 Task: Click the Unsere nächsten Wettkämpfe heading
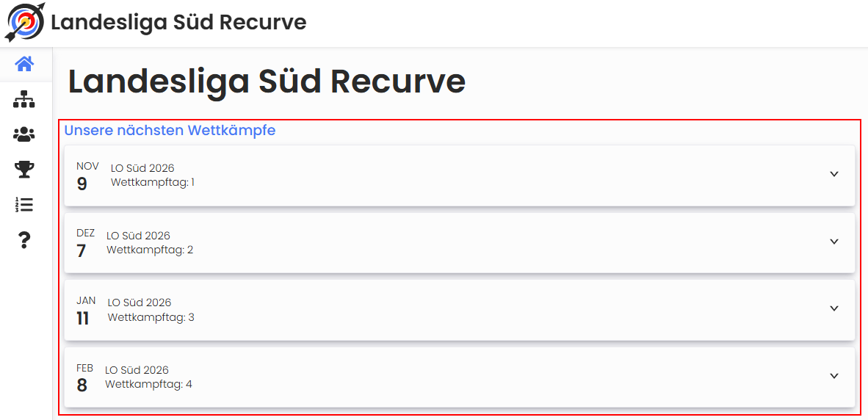(170, 131)
